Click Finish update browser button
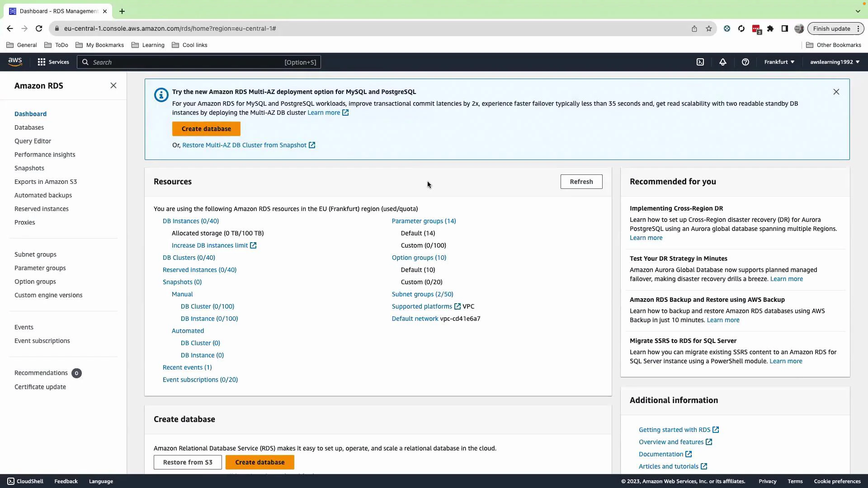This screenshot has height=488, width=868. 831,28
